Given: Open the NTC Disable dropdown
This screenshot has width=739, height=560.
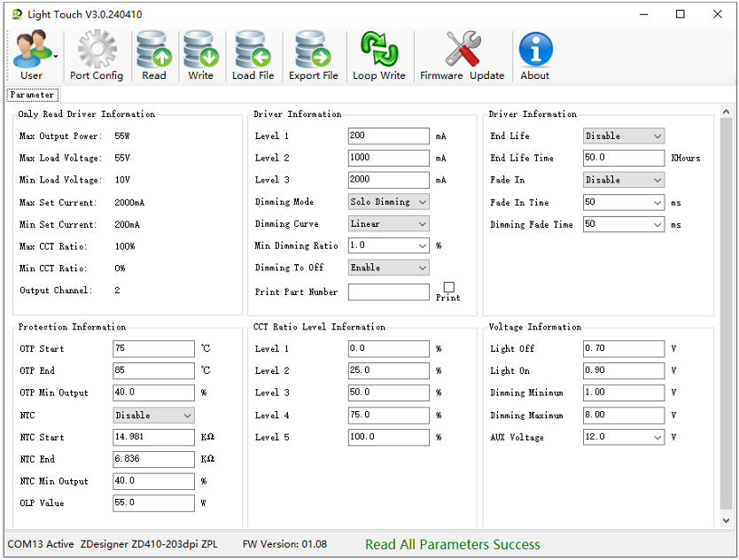Looking at the screenshot, I should [154, 416].
